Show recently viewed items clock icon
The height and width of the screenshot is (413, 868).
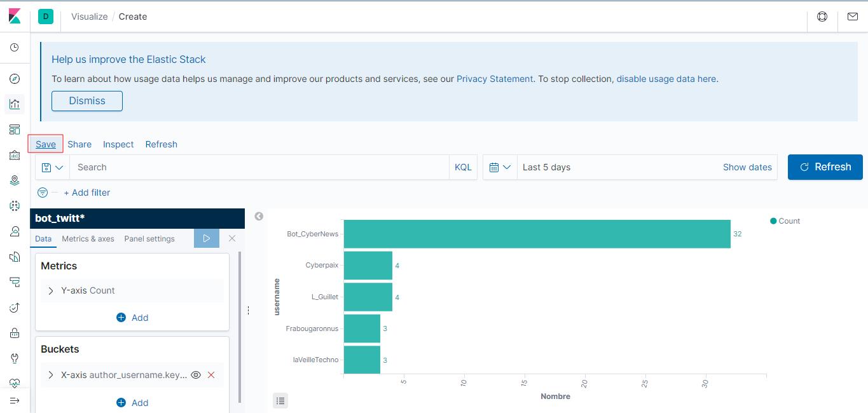pos(15,48)
